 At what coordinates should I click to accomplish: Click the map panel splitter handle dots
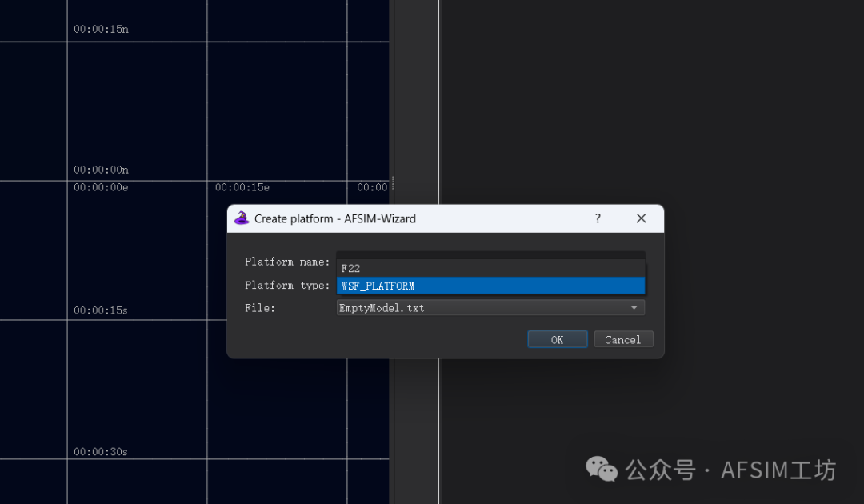(392, 182)
